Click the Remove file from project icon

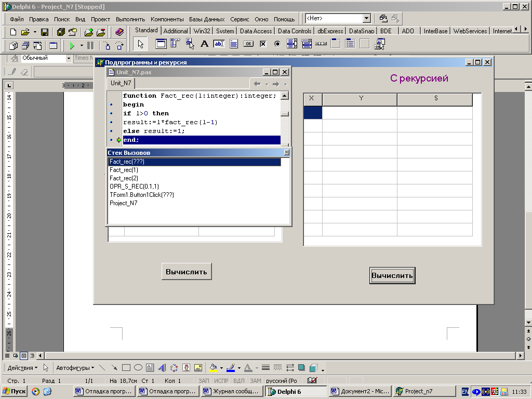(101, 32)
